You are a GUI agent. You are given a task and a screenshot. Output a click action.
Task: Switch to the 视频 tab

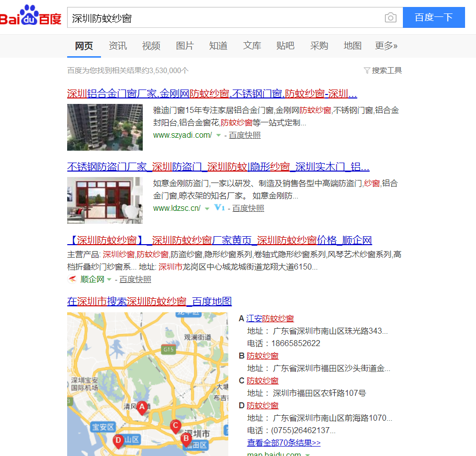click(151, 46)
